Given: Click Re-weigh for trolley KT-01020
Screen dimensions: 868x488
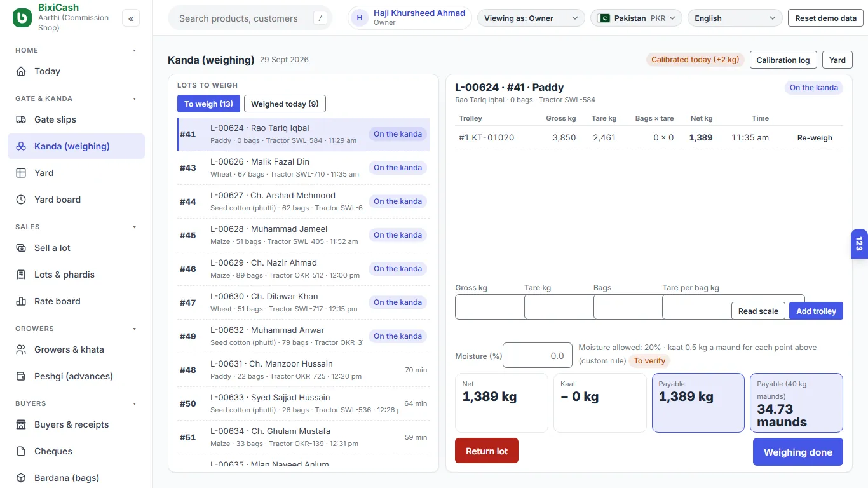Looking at the screenshot, I should pos(815,138).
